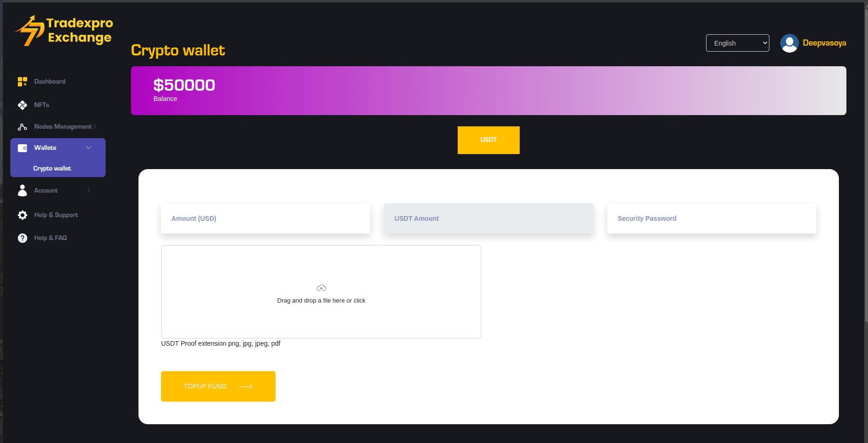The width and height of the screenshot is (868, 443).
Task: Select the Crypto wallet submenu item
Action: [x=52, y=169]
